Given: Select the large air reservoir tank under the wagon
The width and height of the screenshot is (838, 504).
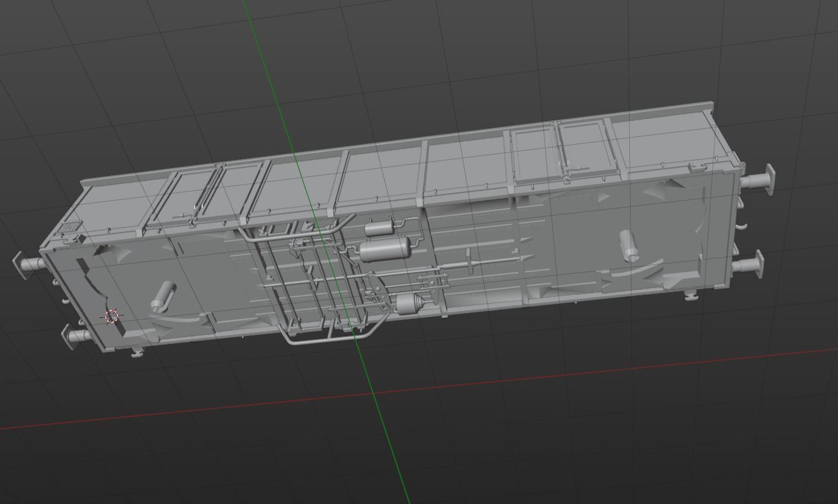Looking at the screenshot, I should click(384, 249).
